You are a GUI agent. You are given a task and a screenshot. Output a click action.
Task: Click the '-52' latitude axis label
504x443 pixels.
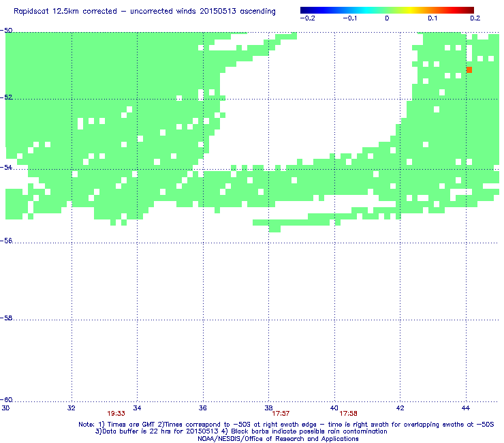coord(6,97)
